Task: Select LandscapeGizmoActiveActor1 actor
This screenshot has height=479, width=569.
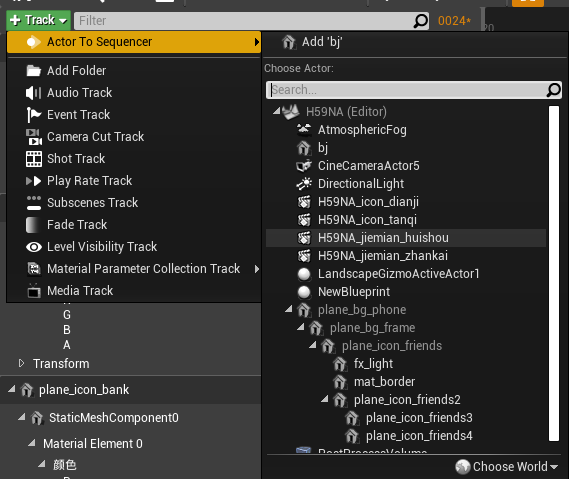Action: pos(406,274)
